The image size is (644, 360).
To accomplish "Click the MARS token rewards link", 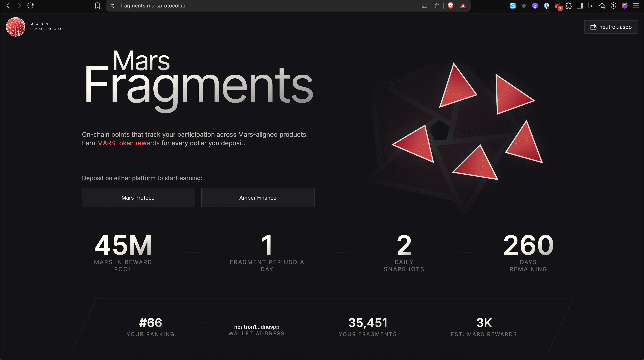I will click(128, 143).
